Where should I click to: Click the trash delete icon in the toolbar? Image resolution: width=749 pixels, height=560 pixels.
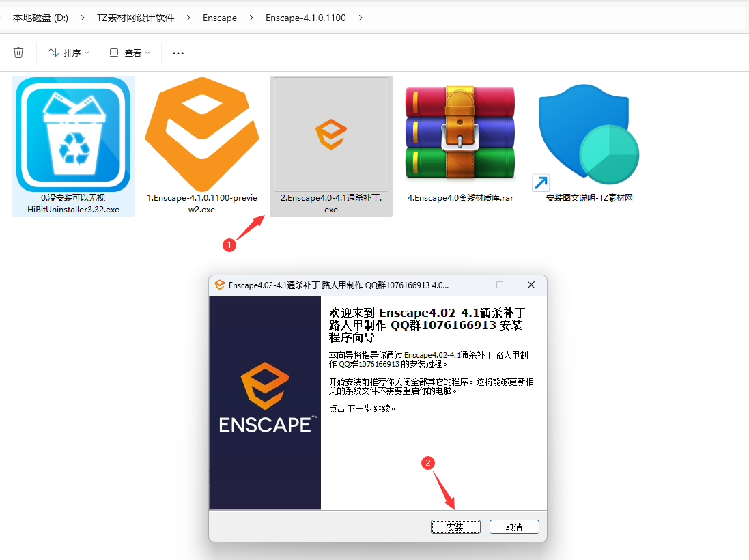tap(18, 53)
